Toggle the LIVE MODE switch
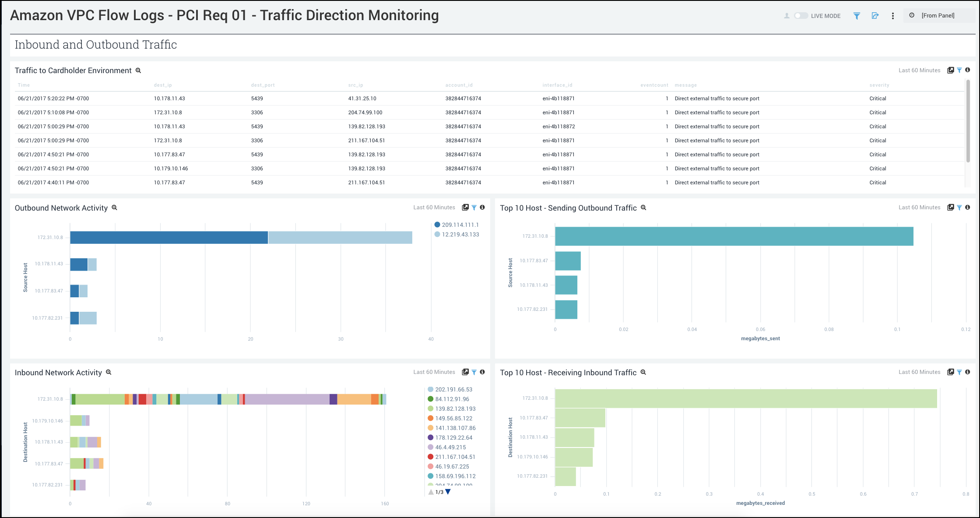The height and width of the screenshot is (518, 980). [801, 16]
